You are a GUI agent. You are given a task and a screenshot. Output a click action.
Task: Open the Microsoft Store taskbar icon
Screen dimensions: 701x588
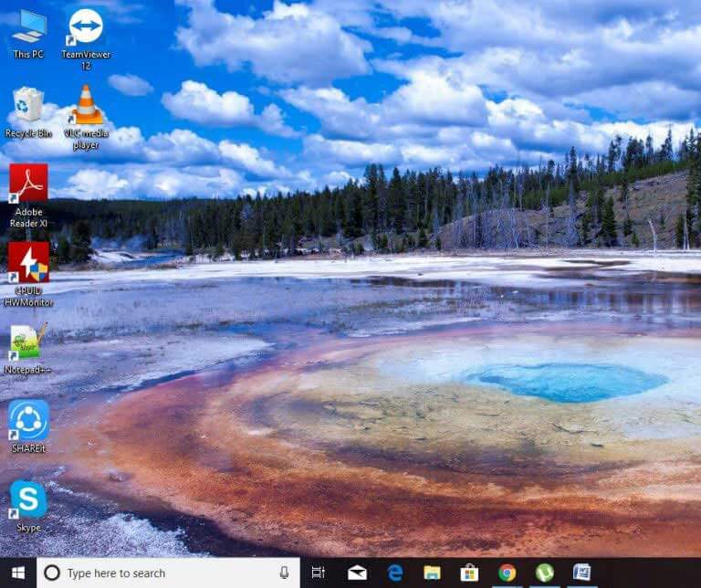coord(469,572)
